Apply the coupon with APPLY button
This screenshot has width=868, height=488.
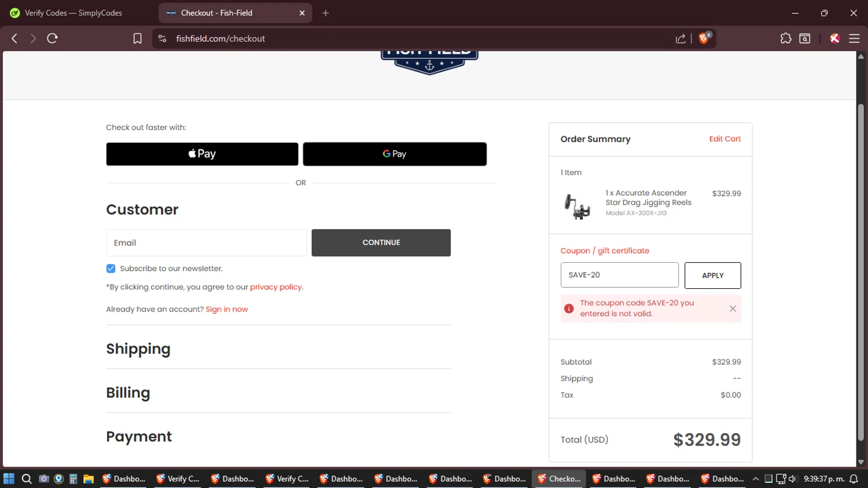(x=712, y=276)
